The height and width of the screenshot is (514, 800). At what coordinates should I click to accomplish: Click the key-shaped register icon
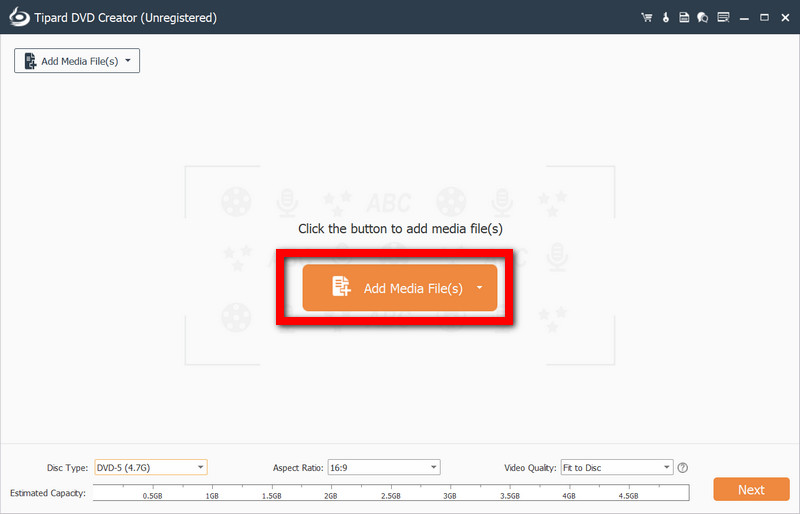pos(665,17)
